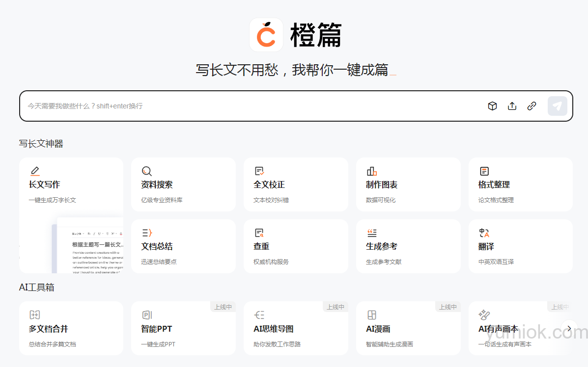Open the 资料搜索 tool
The image size is (588, 367).
183,184
